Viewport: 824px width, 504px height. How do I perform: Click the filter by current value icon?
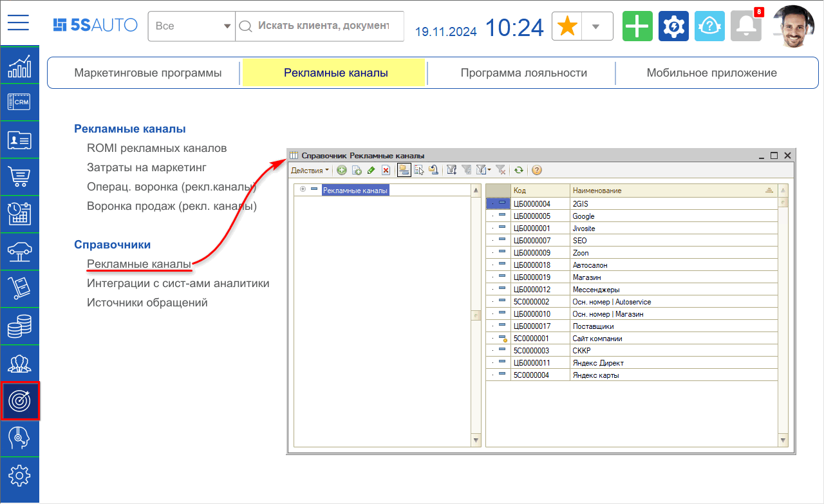pos(467,171)
